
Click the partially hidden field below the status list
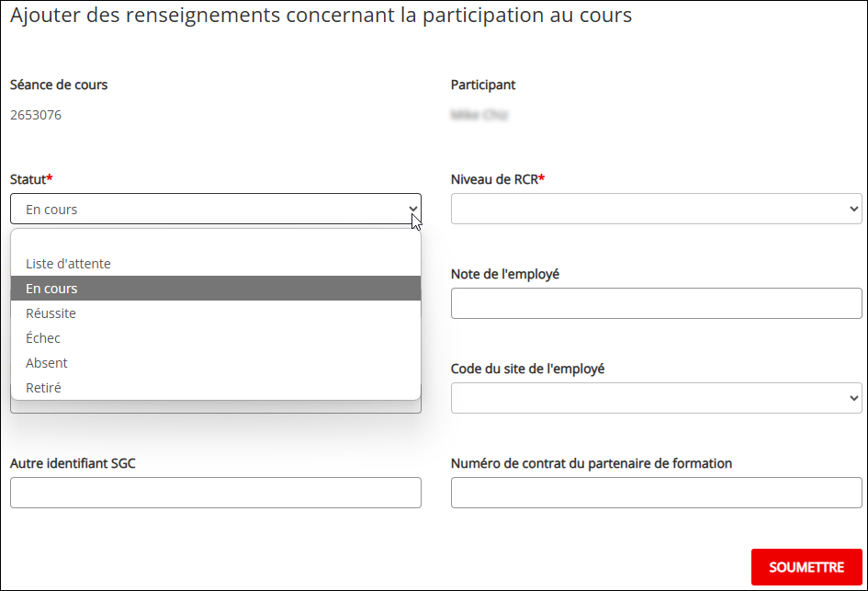(216, 407)
